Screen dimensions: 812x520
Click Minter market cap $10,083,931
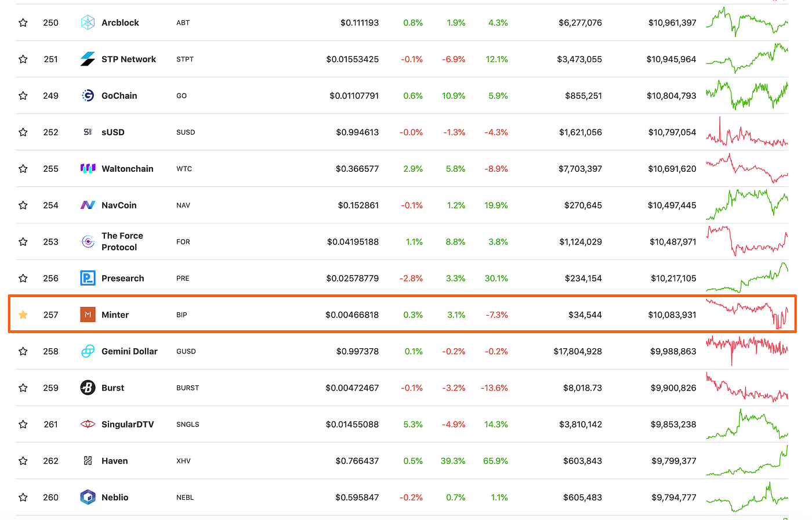672,315
